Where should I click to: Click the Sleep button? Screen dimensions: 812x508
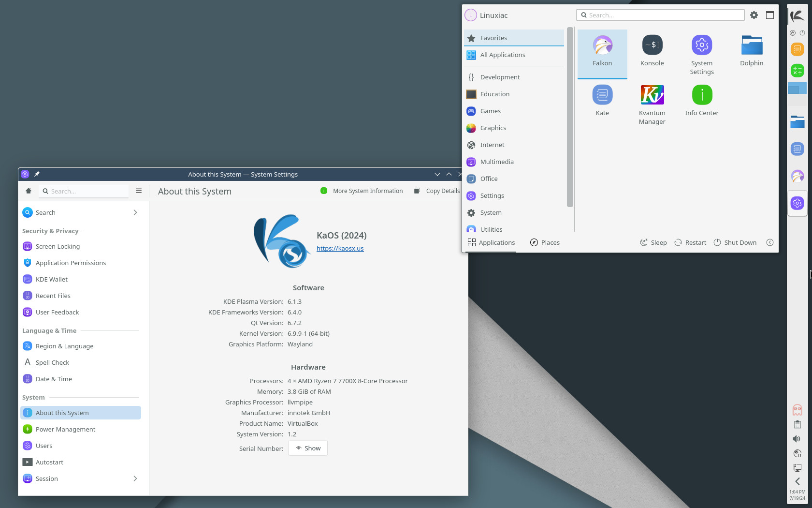pos(653,242)
